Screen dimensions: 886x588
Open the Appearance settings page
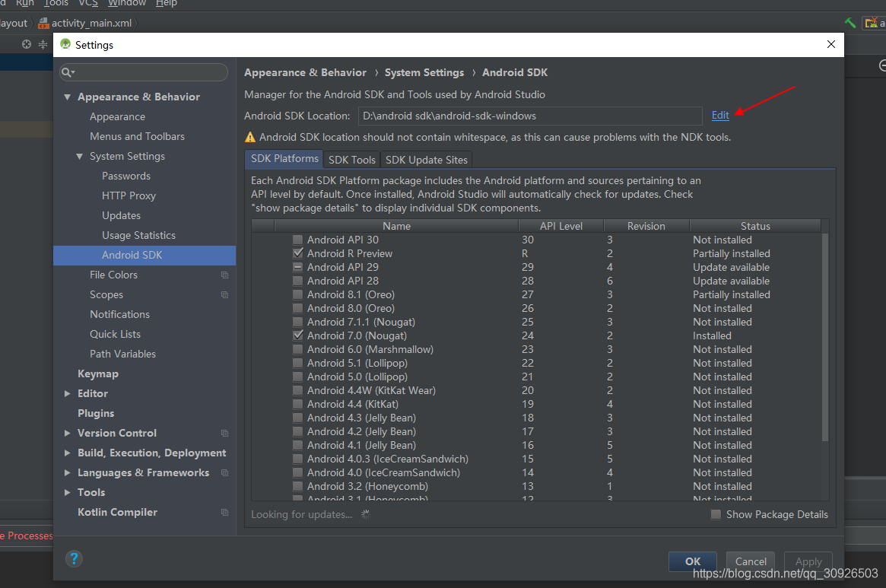(118, 116)
